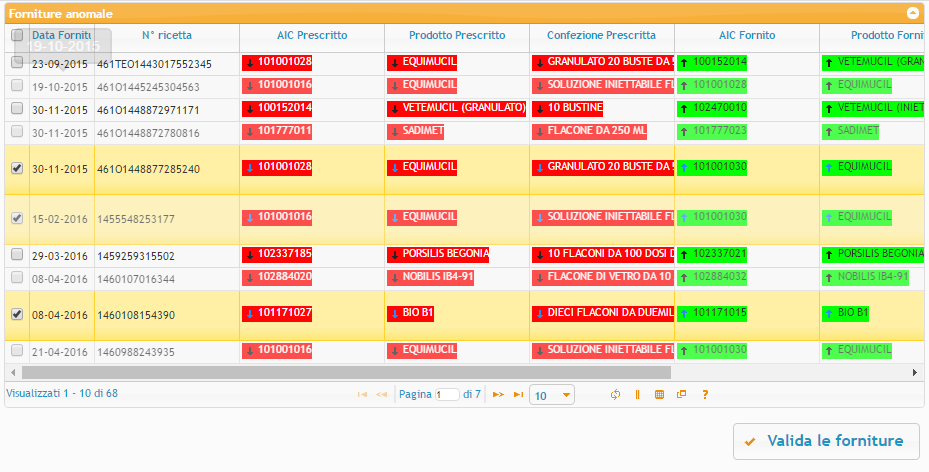This screenshot has height=472, width=929.
Task: Check the row dated 23-09-2015
Action: click(x=17, y=62)
